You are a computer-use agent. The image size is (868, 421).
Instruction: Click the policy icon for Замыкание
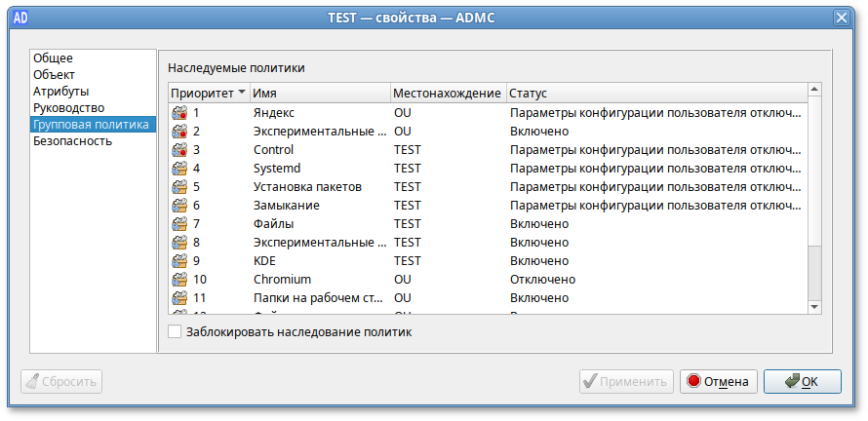(179, 206)
